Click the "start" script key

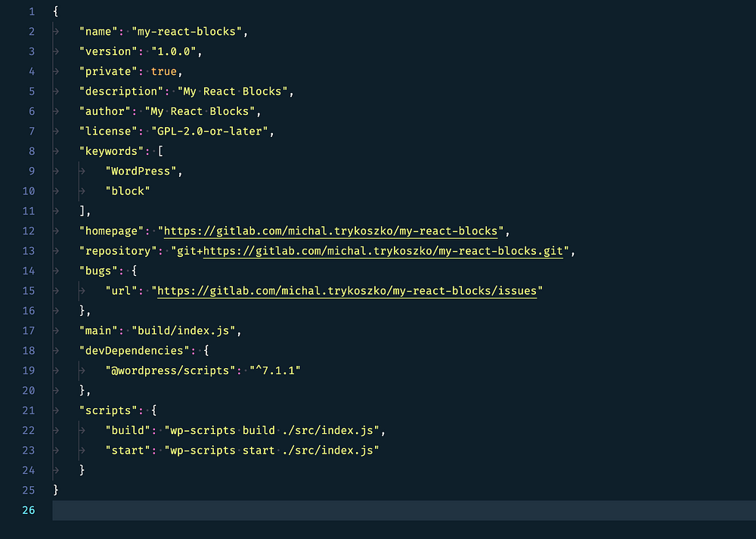pos(127,451)
